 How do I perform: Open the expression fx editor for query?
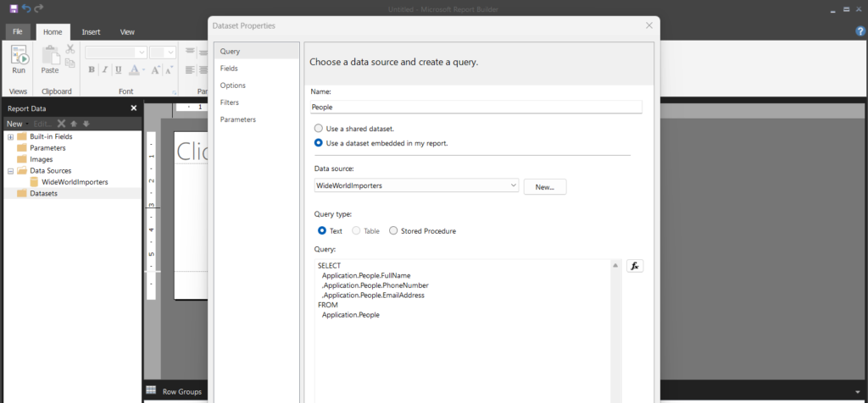635,266
